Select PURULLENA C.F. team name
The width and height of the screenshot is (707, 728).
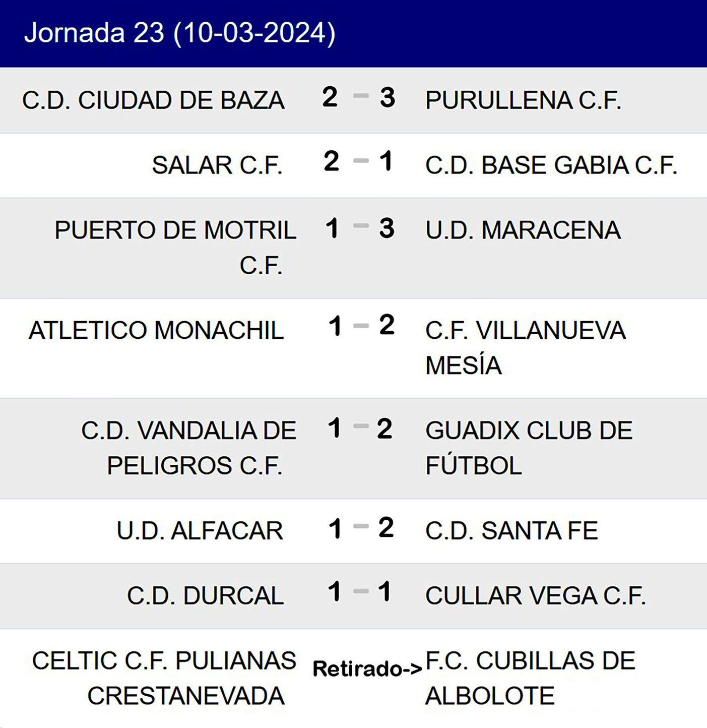(x=523, y=100)
